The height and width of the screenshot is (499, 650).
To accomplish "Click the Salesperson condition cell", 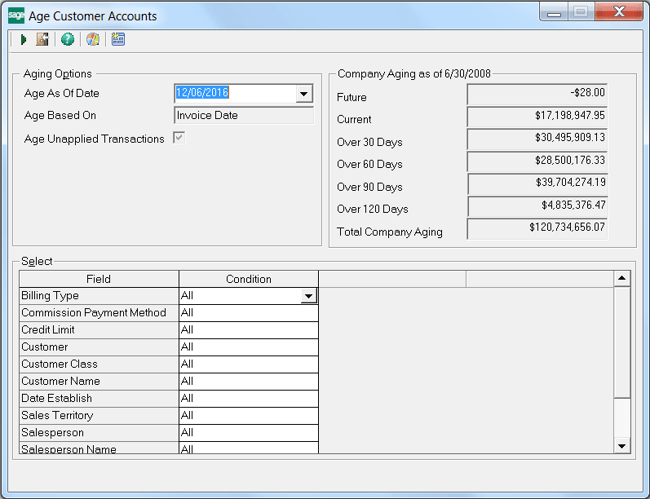I will (x=248, y=432).
